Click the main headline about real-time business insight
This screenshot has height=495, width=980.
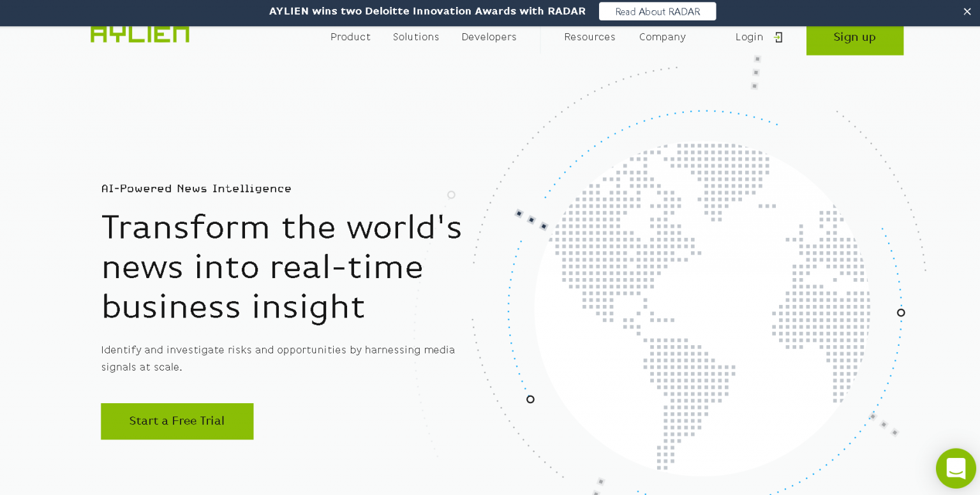tap(281, 267)
